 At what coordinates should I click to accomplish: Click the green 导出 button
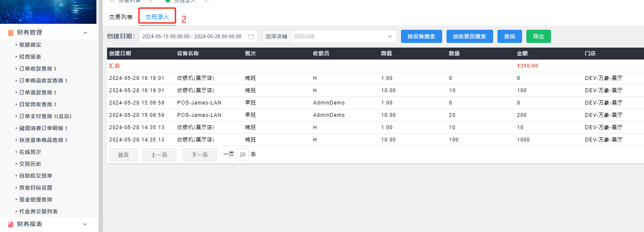[538, 37]
